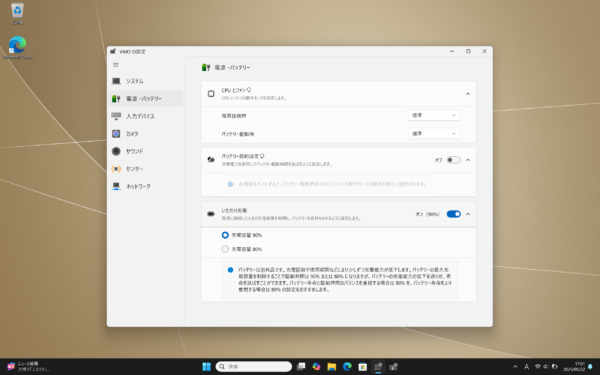Turn on the バッテリー節約設定 switch
Image resolution: width=600 pixels, height=375 pixels.
[453, 160]
